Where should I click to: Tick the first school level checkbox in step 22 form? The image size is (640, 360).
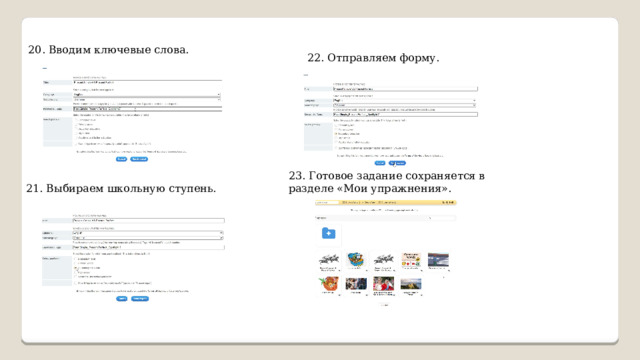[x=336, y=125]
